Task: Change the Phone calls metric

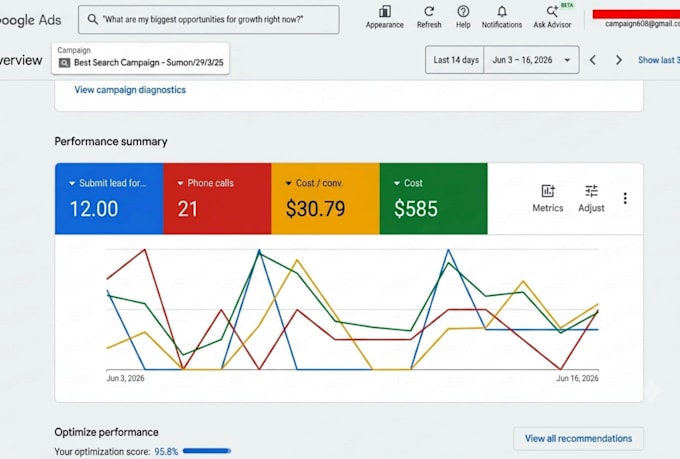Action: pyautogui.click(x=205, y=183)
